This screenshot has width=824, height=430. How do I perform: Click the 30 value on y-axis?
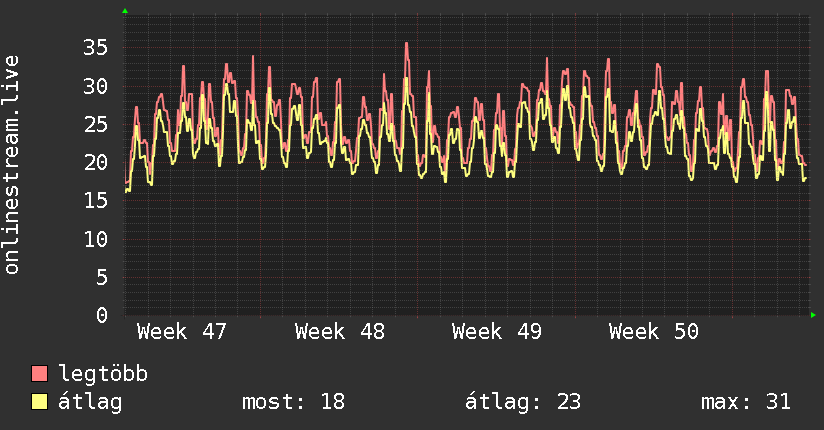96,86
